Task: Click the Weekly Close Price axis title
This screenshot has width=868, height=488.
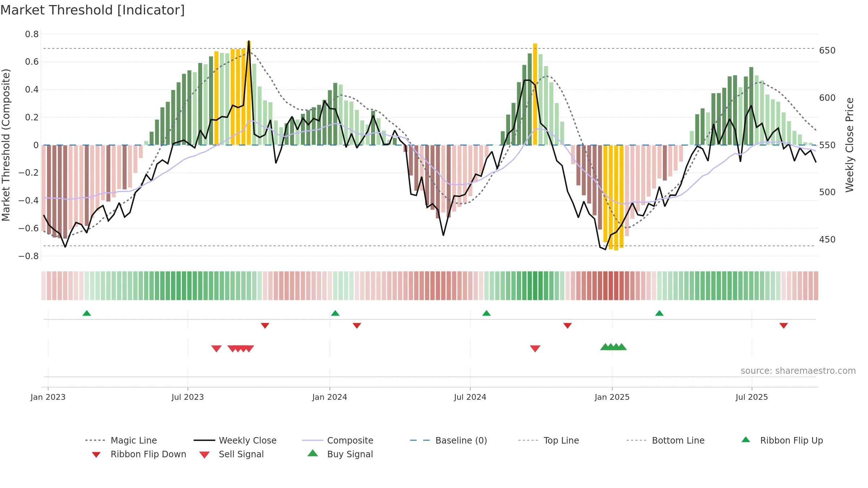Action: coord(850,145)
